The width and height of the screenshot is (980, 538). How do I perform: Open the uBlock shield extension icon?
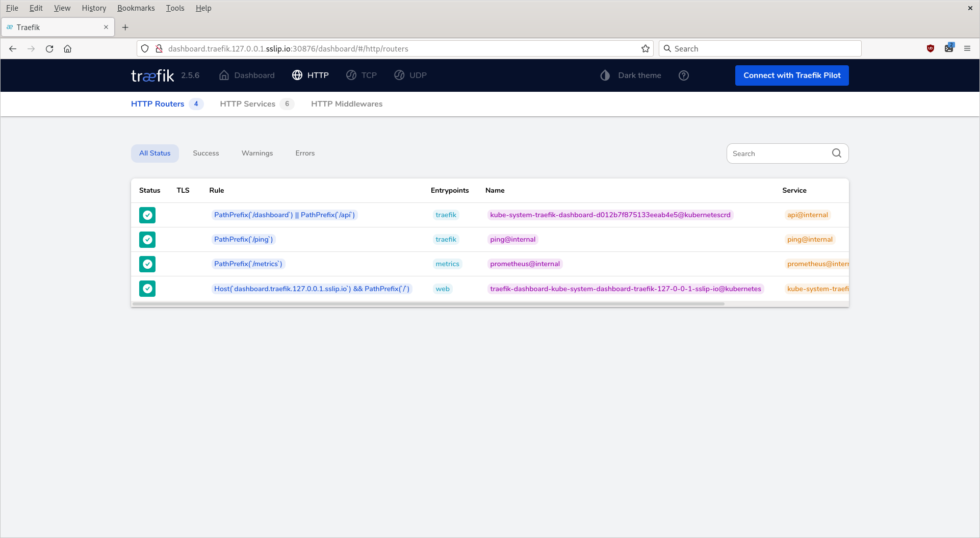click(931, 49)
